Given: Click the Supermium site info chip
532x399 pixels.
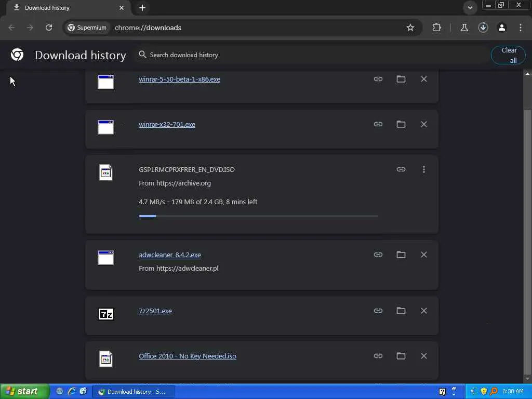Looking at the screenshot, I should point(87,28).
